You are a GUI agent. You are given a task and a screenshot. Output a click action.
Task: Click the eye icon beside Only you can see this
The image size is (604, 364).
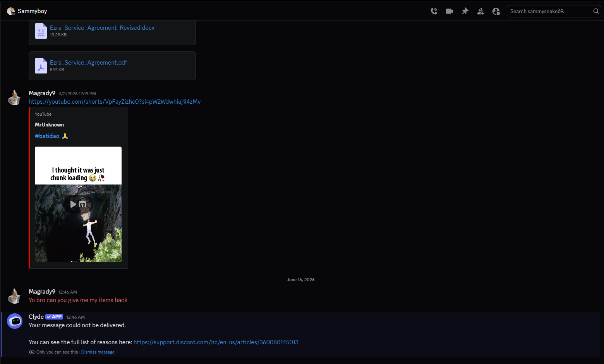[x=32, y=352]
